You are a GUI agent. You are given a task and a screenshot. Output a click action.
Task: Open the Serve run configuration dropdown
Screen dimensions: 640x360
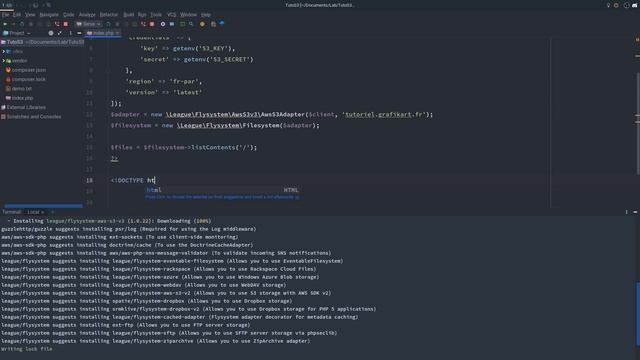(89, 24)
